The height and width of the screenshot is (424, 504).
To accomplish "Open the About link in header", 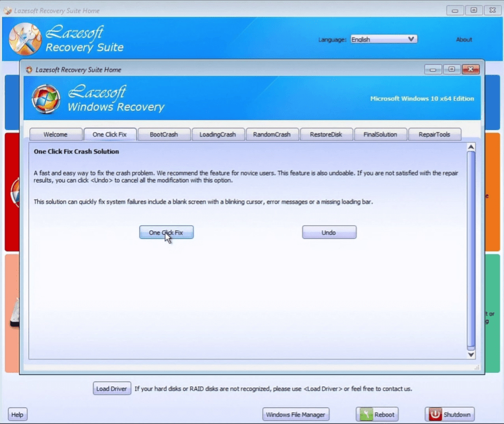I will (x=464, y=40).
